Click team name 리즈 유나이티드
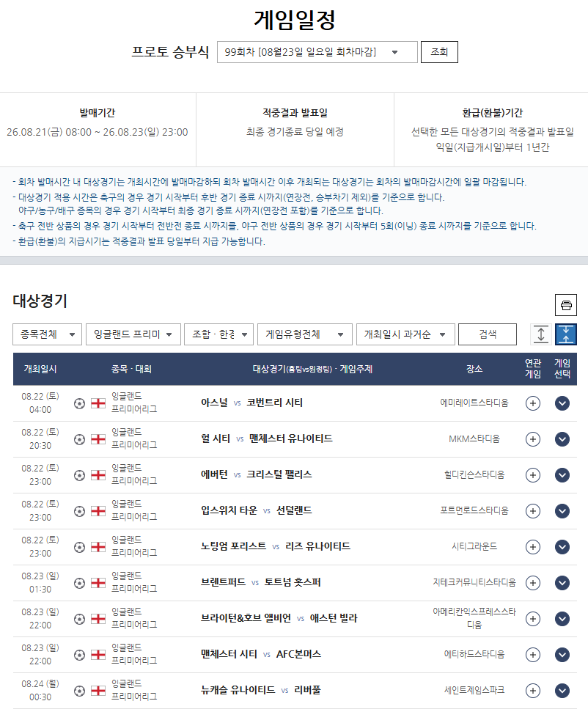588x712 pixels. [317, 546]
